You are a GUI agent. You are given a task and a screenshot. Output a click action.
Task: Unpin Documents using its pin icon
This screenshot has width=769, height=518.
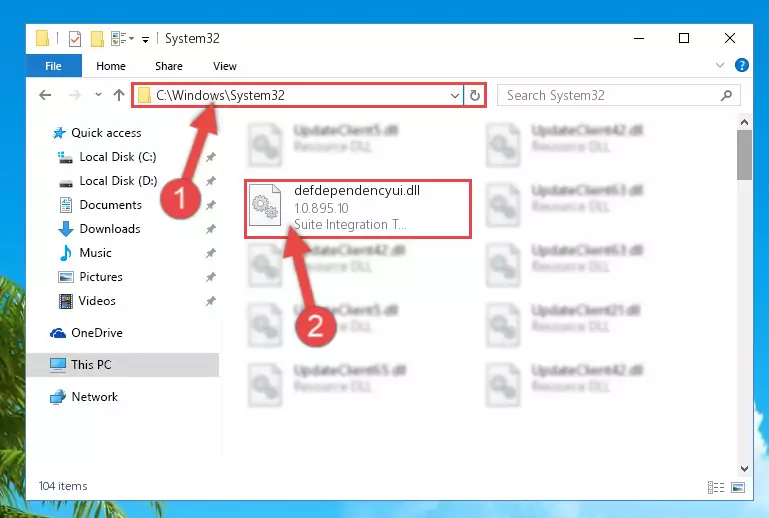point(210,205)
